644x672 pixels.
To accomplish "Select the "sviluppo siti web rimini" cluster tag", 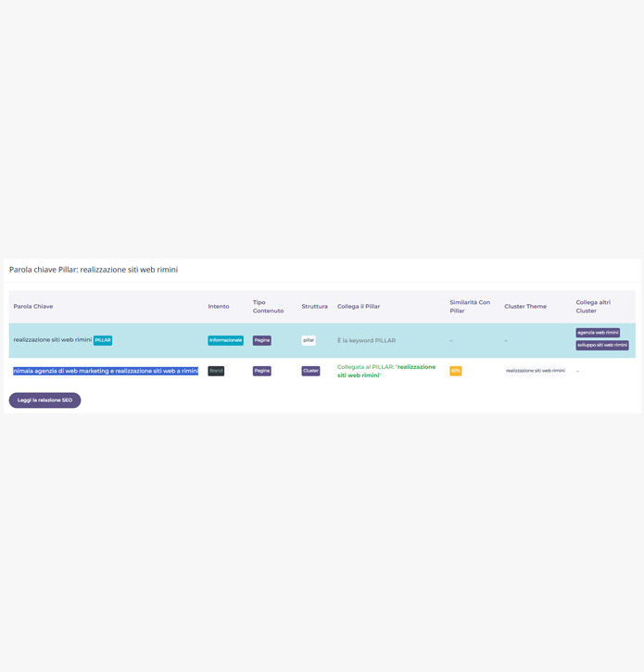I will coord(602,345).
